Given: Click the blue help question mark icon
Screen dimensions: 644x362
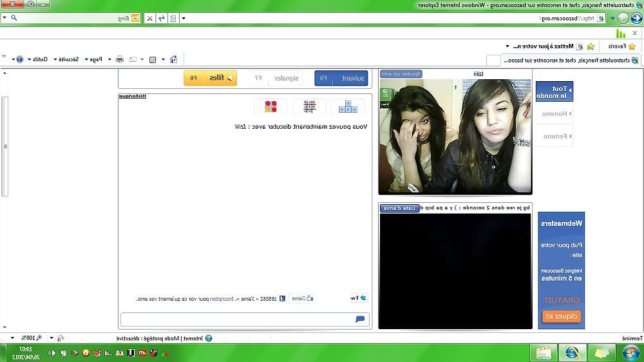Looking at the screenshot, I should point(20,59).
